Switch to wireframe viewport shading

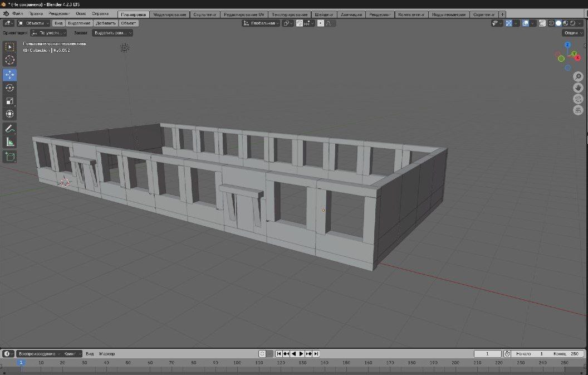tap(551, 23)
